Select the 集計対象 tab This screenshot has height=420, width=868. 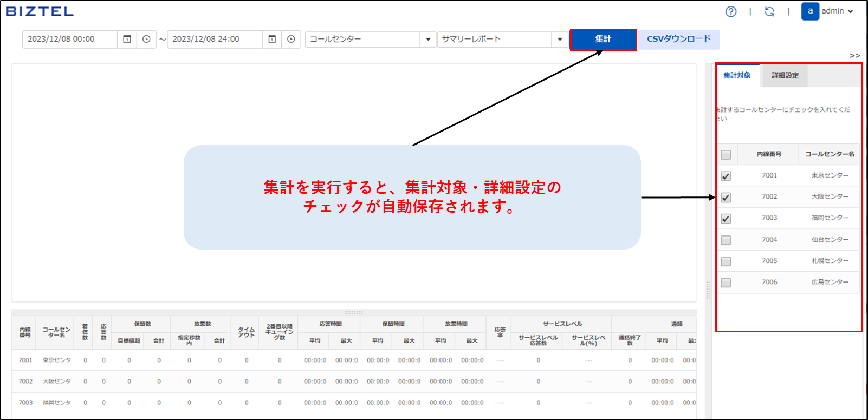[x=737, y=76]
